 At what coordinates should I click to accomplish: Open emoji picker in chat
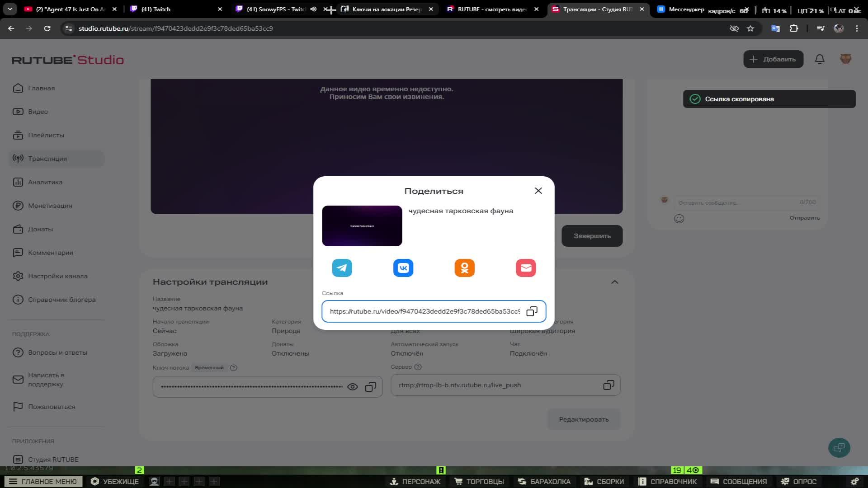pos(679,219)
